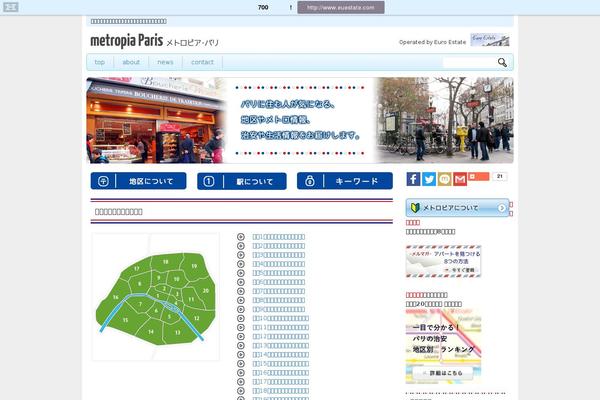Open the district 8 link

pyautogui.click(x=279, y=300)
